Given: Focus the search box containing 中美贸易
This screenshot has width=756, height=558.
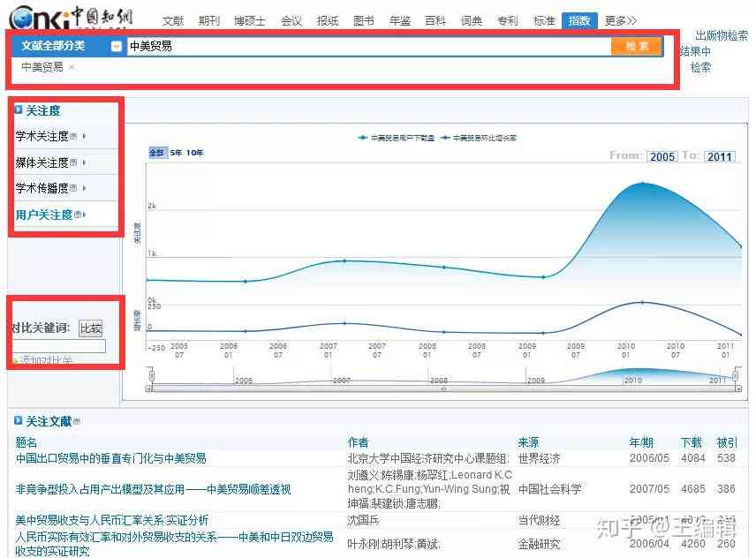Looking at the screenshot, I should coord(369,46).
